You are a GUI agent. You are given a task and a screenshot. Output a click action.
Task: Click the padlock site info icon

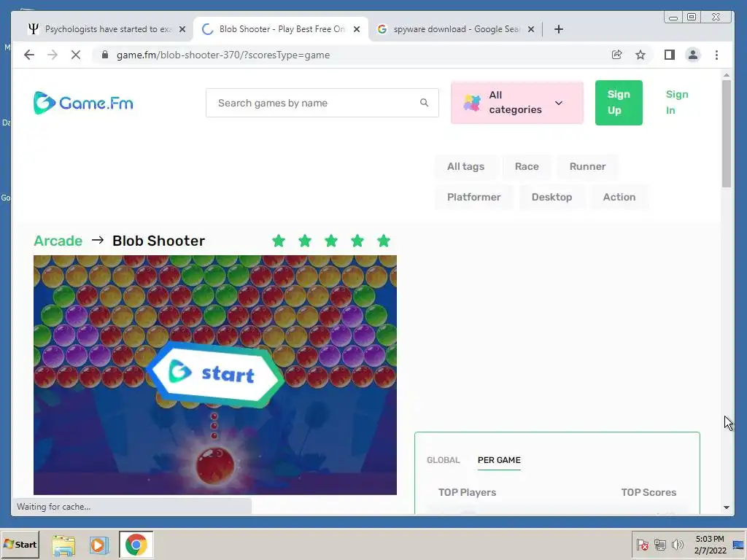pos(105,55)
